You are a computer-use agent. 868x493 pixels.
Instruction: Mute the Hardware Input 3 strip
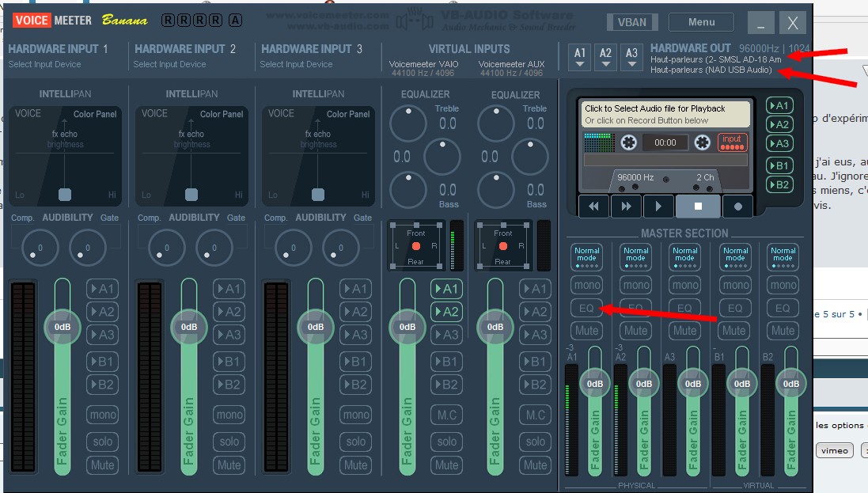pyautogui.click(x=356, y=465)
